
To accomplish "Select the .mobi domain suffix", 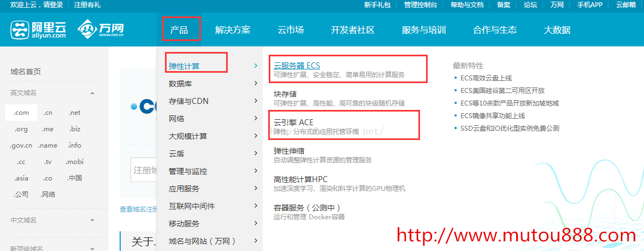I will point(74,162).
